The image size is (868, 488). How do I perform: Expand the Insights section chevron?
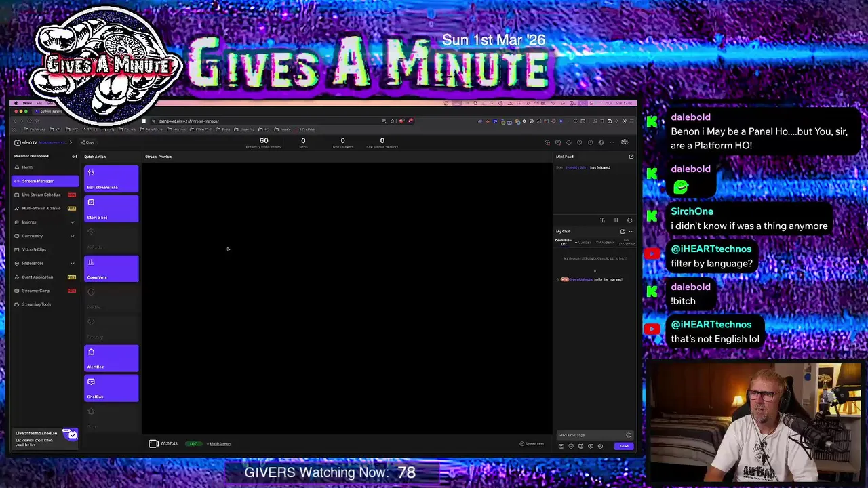pyautogui.click(x=73, y=222)
